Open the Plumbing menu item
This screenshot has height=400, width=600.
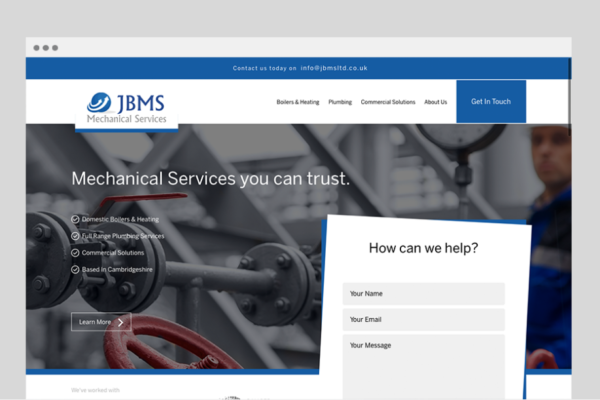340,102
